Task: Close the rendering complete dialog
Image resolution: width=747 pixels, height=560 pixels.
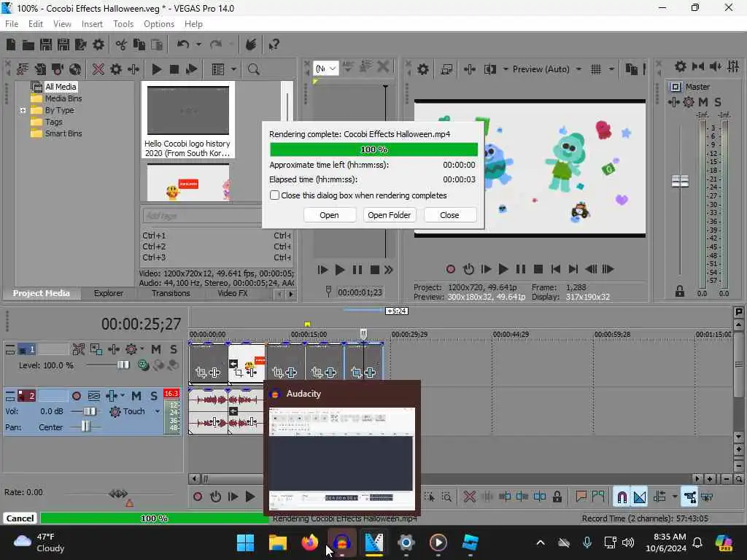Action: pos(449,215)
